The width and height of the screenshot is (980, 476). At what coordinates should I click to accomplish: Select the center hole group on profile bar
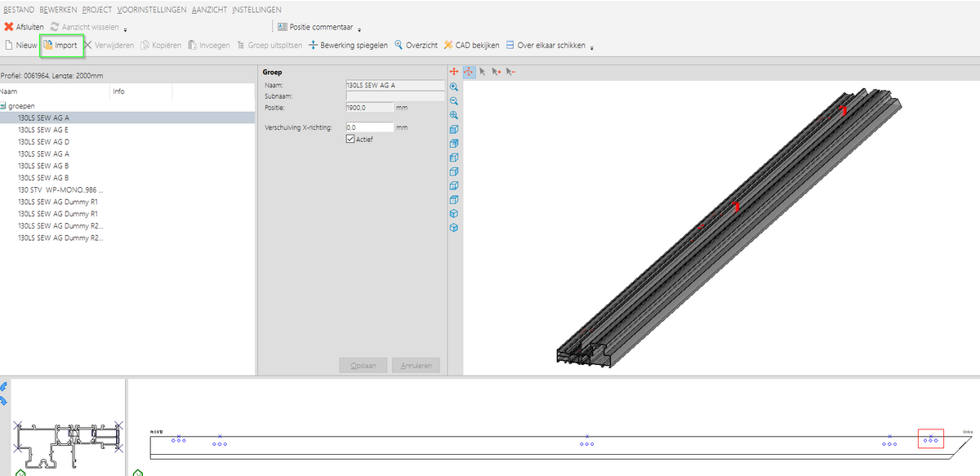587,441
